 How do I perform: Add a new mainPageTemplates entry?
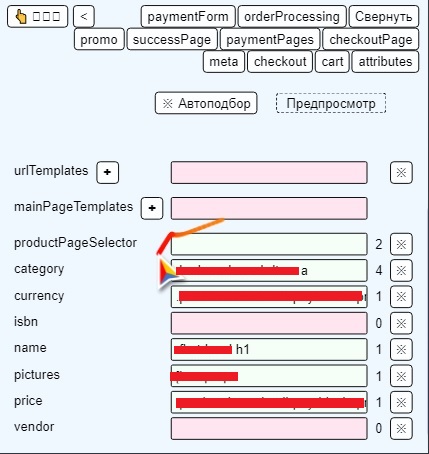click(x=152, y=208)
